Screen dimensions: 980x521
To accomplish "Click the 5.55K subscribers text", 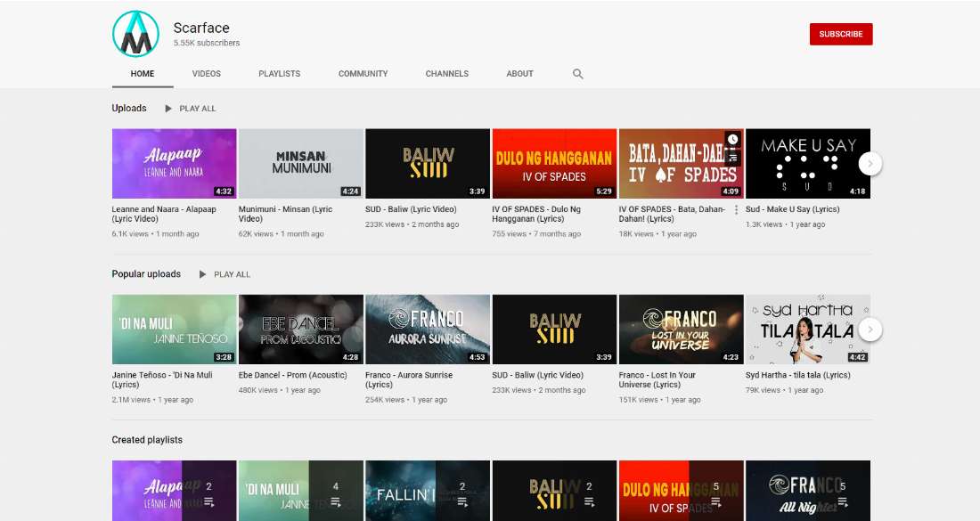I will [207, 43].
